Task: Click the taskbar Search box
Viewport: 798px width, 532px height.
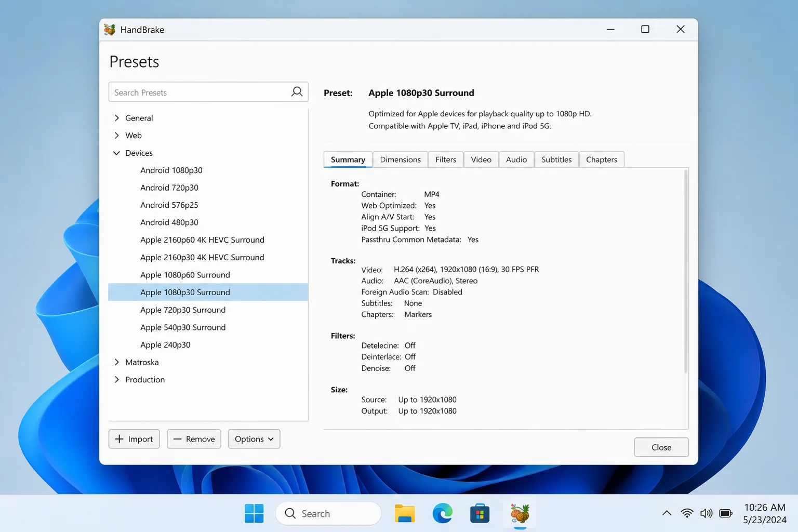Action: click(328, 513)
